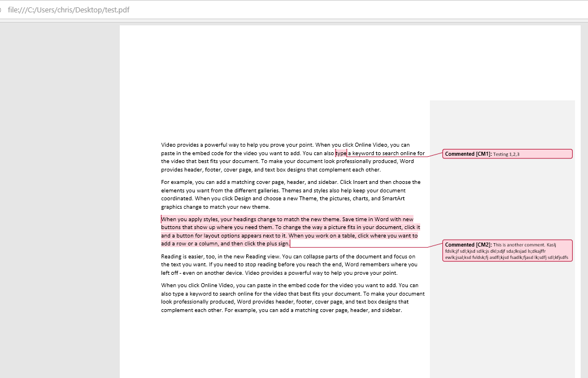
Task: Click text 'buttons that show up where you need them'
Action: [x=217, y=227]
